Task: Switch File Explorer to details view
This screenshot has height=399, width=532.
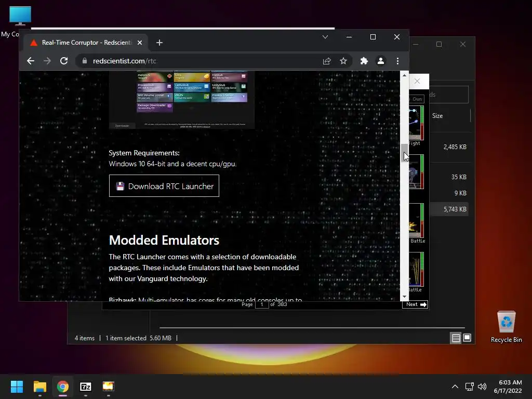Action: [x=456, y=338]
